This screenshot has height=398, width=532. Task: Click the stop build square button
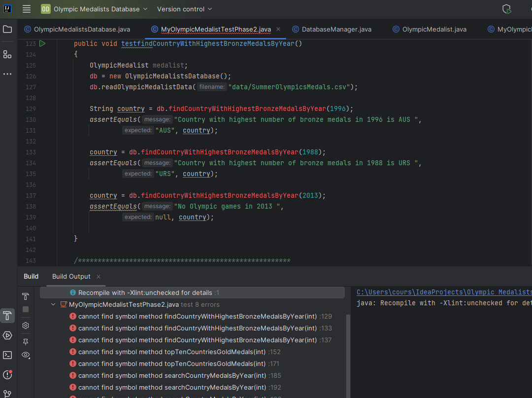point(26,309)
